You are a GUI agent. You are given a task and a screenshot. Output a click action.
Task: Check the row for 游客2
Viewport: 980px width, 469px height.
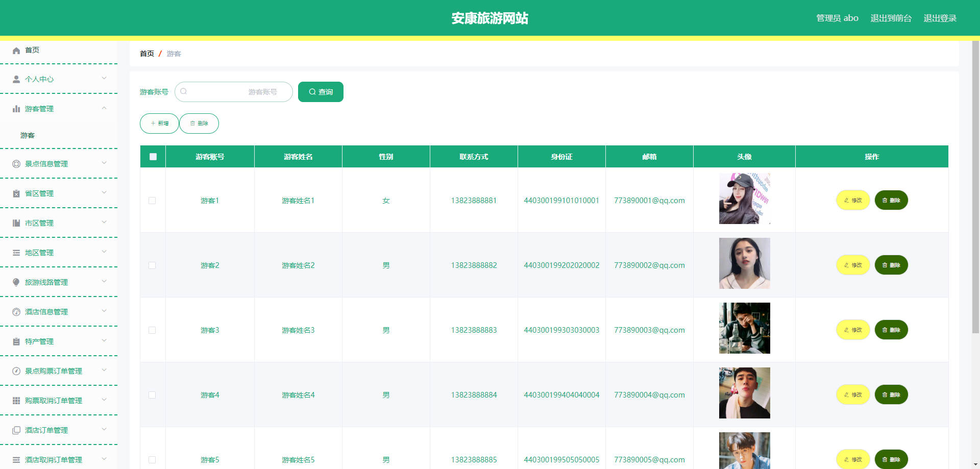tap(152, 265)
